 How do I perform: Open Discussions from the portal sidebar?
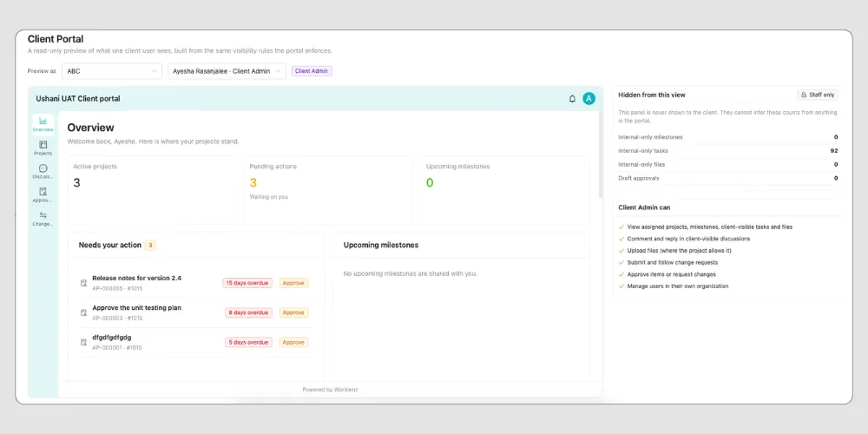pyautogui.click(x=43, y=172)
